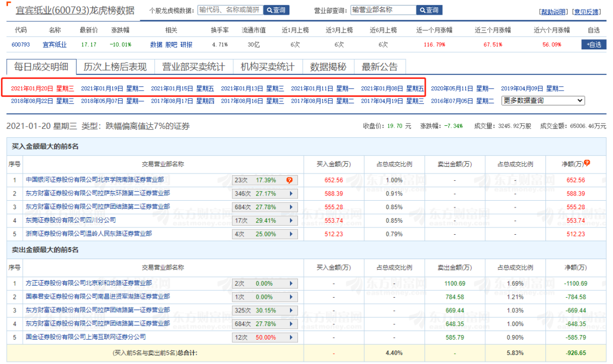Expand details for 12次 50.00% row

[291, 337]
